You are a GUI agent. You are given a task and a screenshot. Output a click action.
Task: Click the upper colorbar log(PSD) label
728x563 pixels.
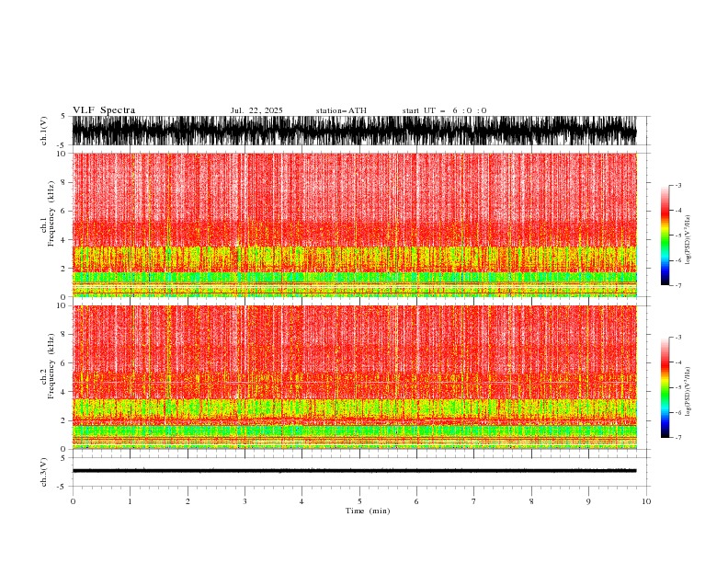click(688, 240)
